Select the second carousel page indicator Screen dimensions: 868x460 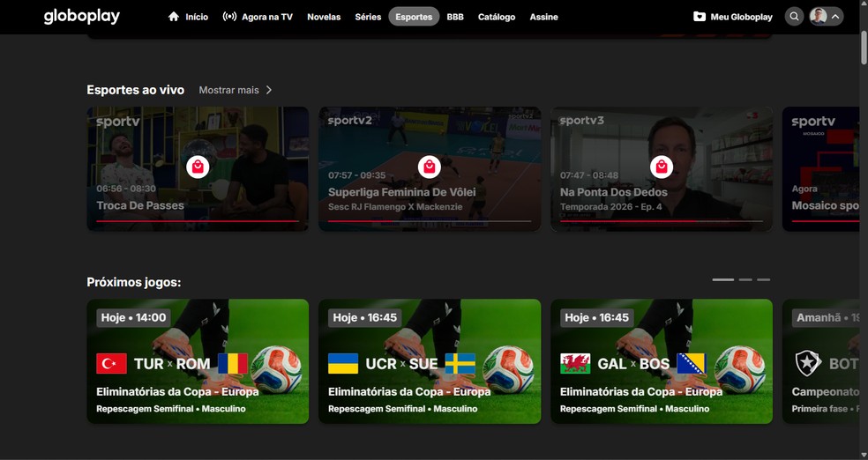(745, 279)
